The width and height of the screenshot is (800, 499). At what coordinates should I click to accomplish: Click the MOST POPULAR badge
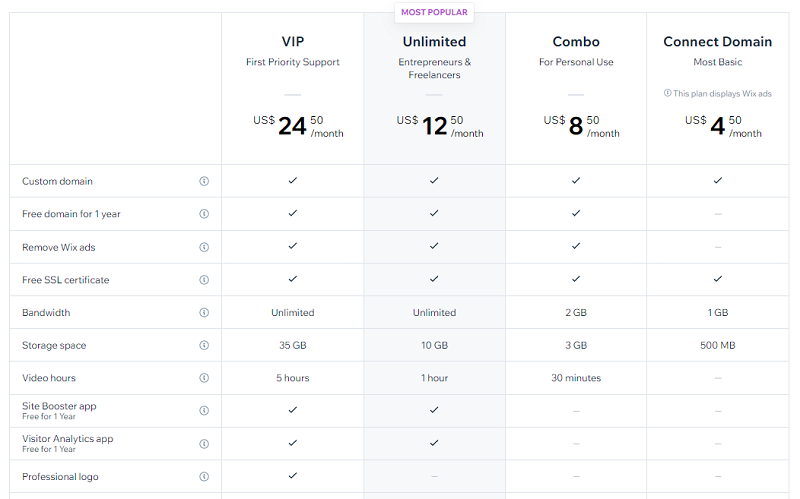[434, 13]
